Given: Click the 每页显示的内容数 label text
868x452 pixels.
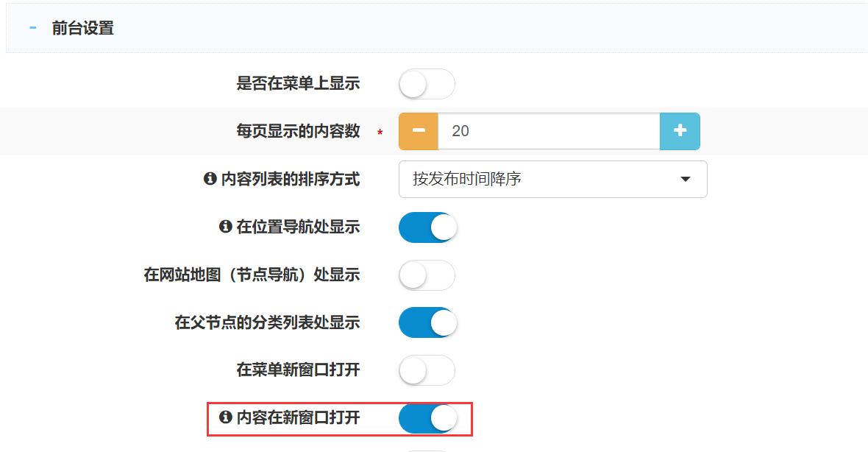Looking at the screenshot, I should click(298, 131).
